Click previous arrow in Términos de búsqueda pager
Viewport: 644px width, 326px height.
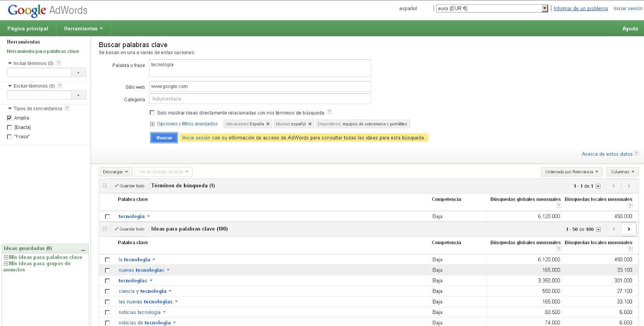click(x=614, y=186)
